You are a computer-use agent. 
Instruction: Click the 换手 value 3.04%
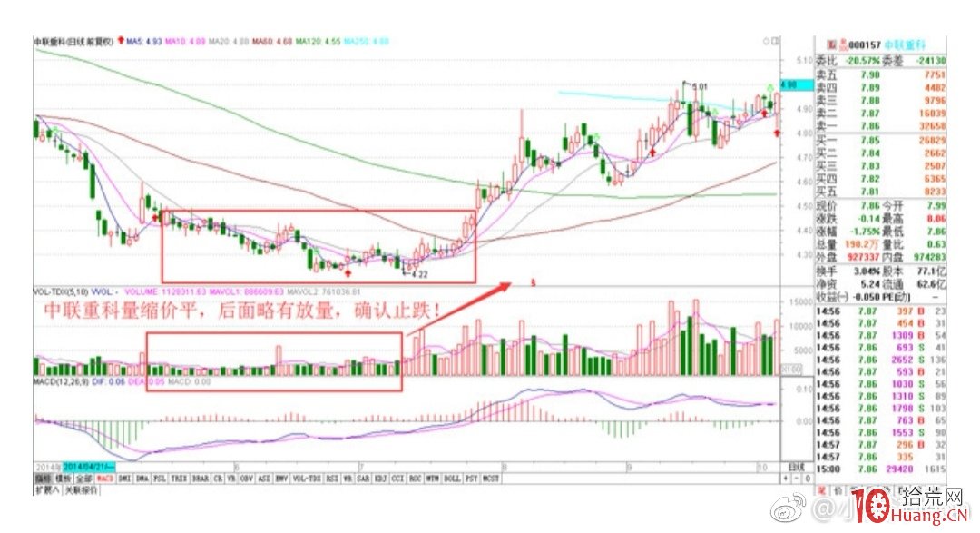867,271
